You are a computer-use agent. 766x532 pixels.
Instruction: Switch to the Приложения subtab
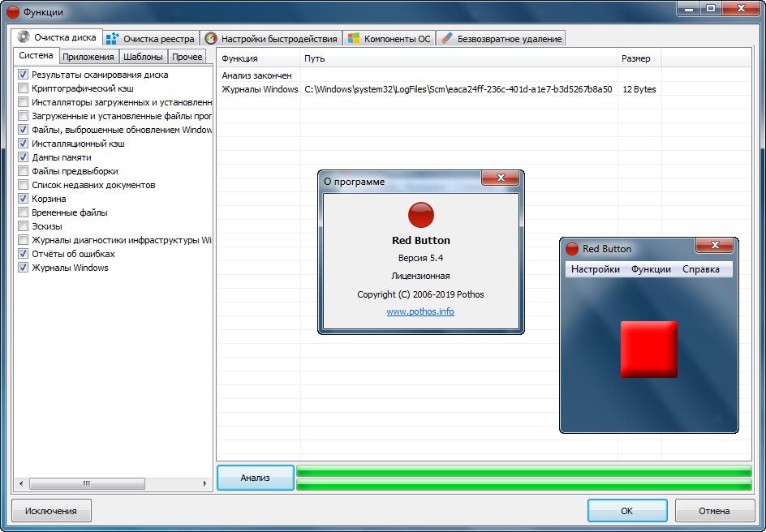point(88,57)
